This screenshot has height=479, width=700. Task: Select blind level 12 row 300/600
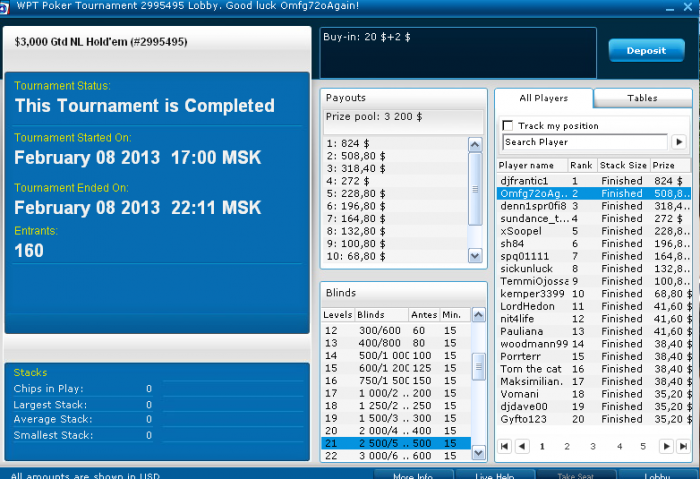(x=396, y=330)
